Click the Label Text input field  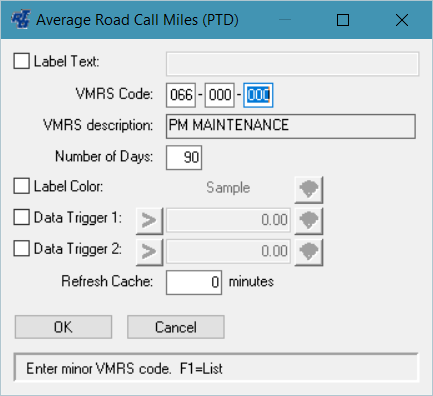coord(292,64)
